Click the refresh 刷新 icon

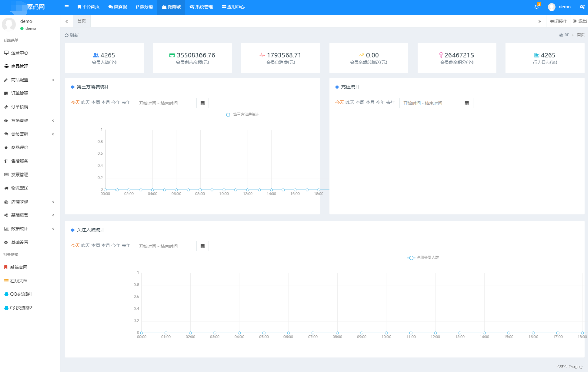(67, 35)
